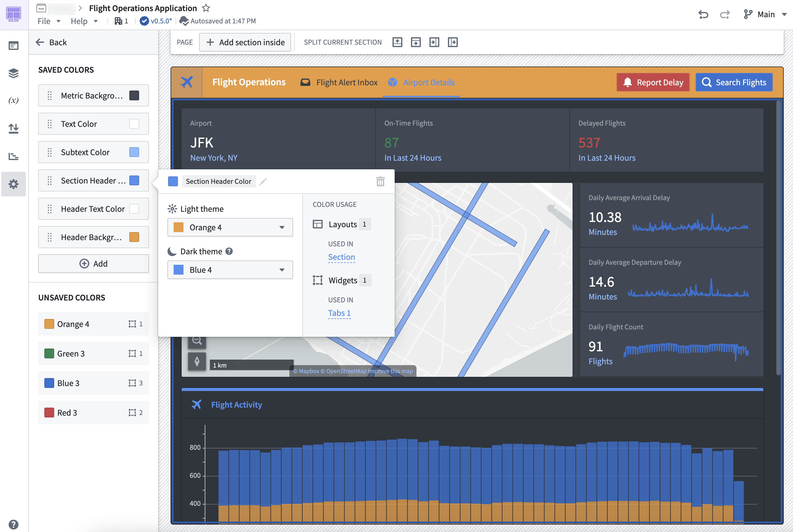Viewport: 793px width, 532px height.
Task: Follow the Tabs 1 usage link
Action: point(339,313)
